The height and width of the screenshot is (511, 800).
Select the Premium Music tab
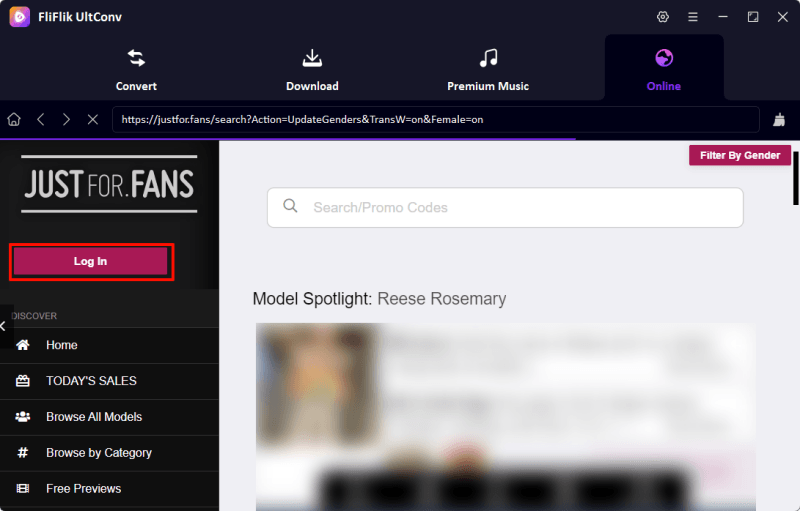pyautogui.click(x=488, y=68)
